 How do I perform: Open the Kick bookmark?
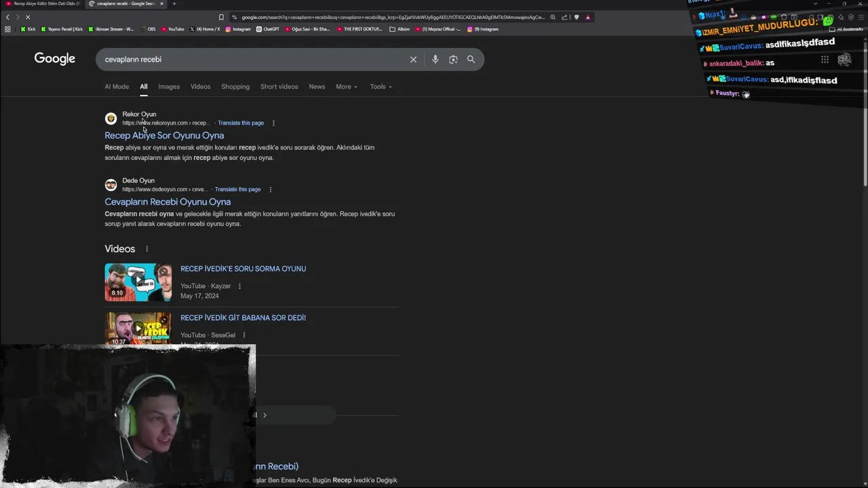click(28, 29)
